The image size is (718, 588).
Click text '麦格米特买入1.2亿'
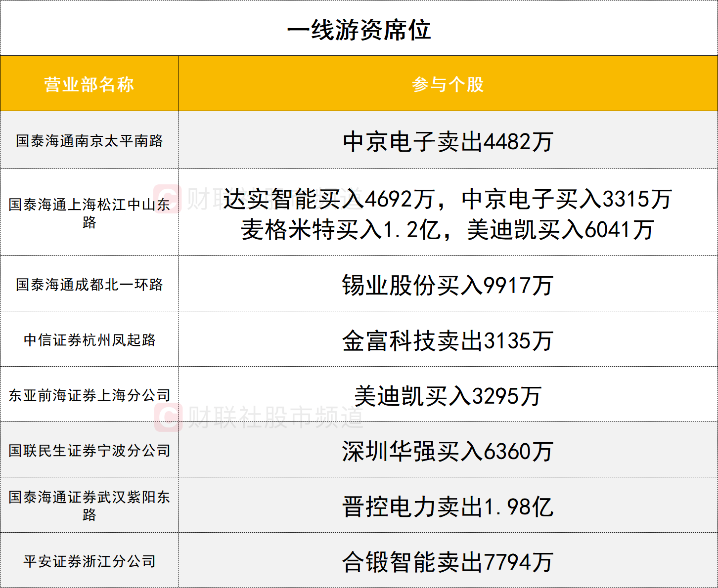coord(340,230)
